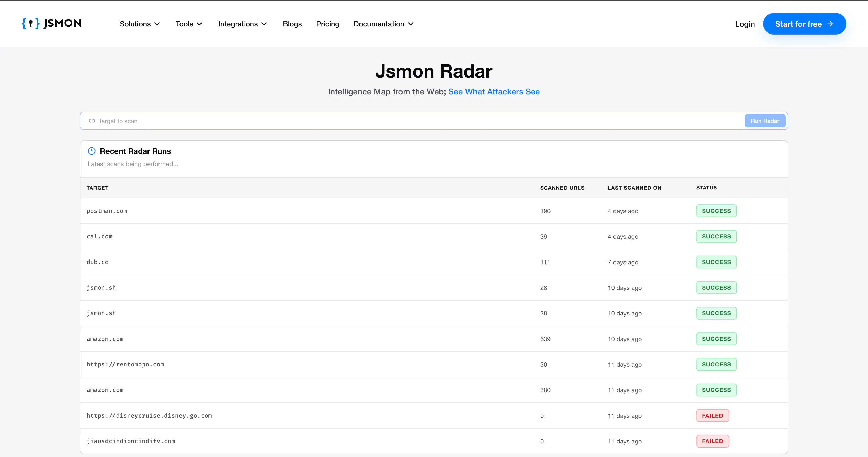Select the https://rentomojo.com target
This screenshot has width=868, height=457.
coord(125,364)
